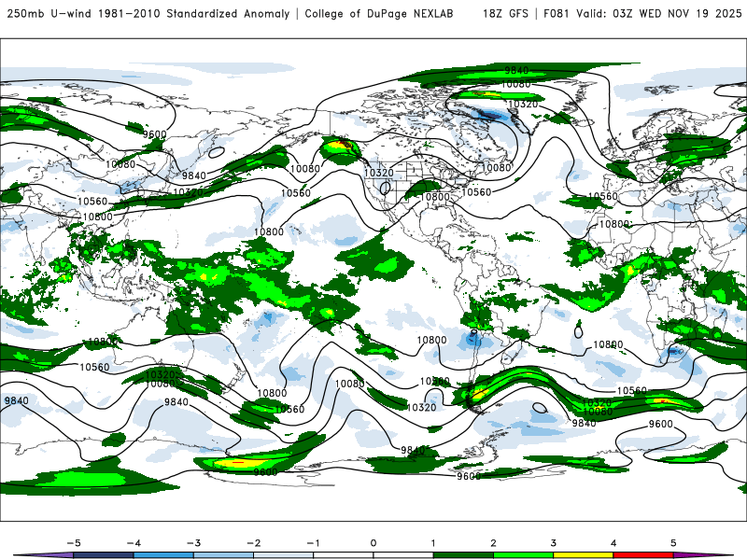Viewport: 747px width, 560px height.
Task: Click the light blue segment between -3 and -2
Action: point(223,555)
